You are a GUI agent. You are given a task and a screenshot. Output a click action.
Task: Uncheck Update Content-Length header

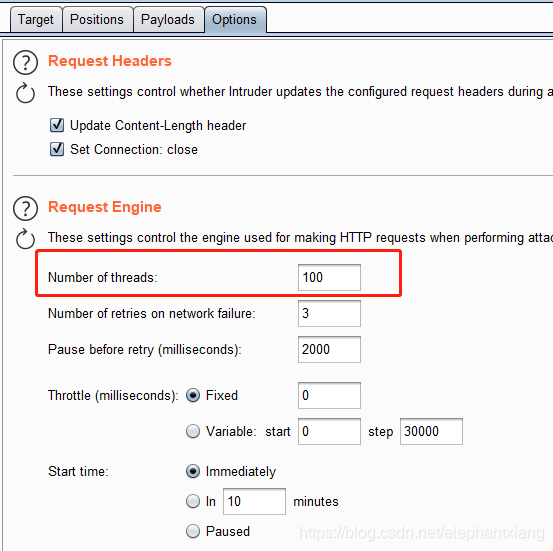pos(57,125)
